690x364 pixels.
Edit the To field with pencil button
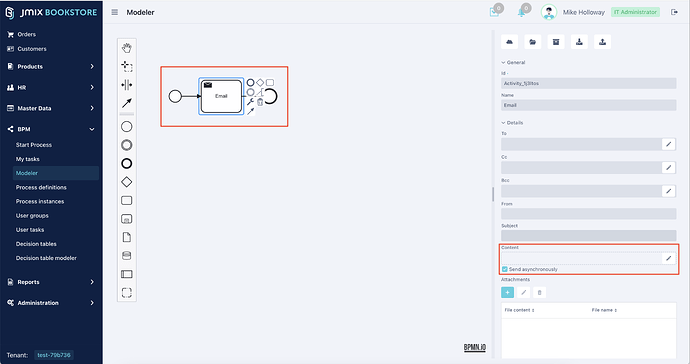click(668, 144)
